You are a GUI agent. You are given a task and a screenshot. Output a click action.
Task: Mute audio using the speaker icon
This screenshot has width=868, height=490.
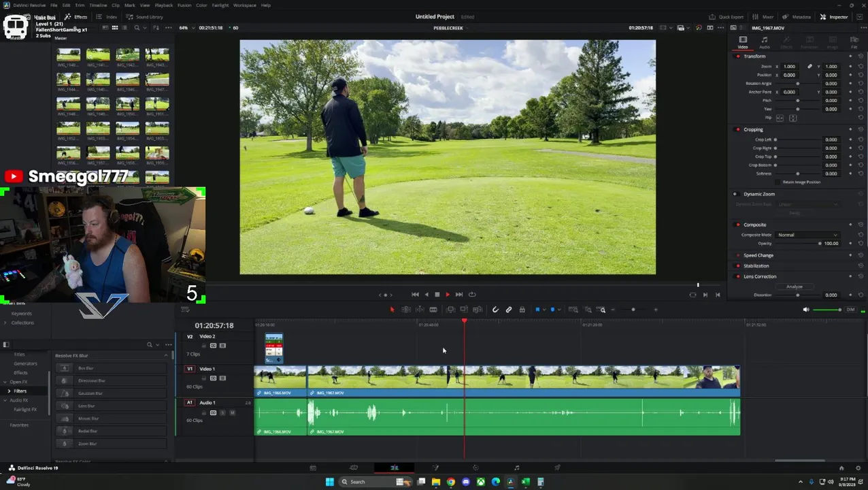click(806, 310)
